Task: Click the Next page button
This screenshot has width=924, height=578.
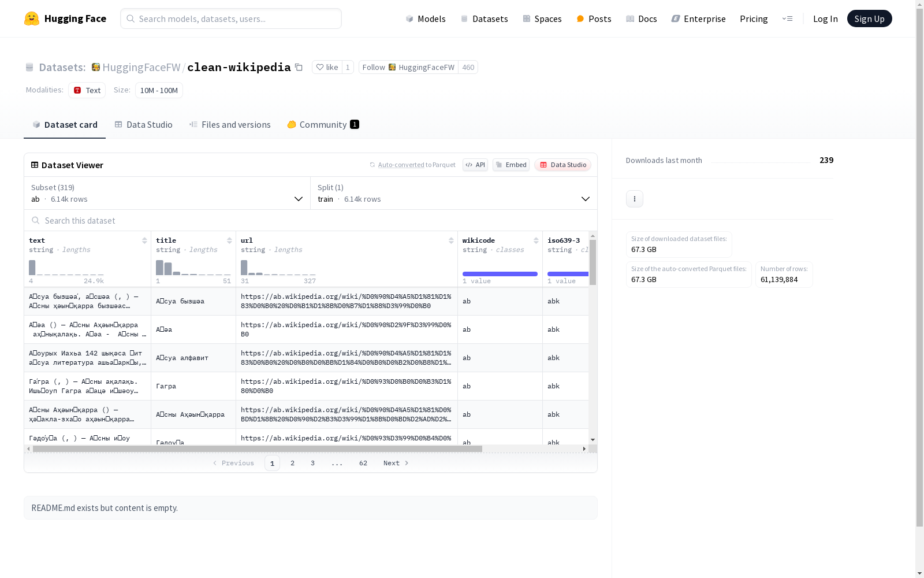Action: point(396,463)
